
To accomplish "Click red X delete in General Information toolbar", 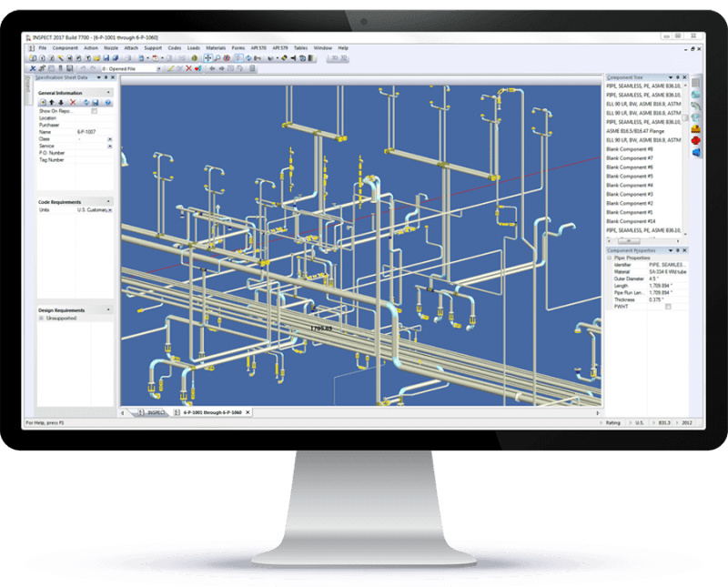I will point(73,102).
